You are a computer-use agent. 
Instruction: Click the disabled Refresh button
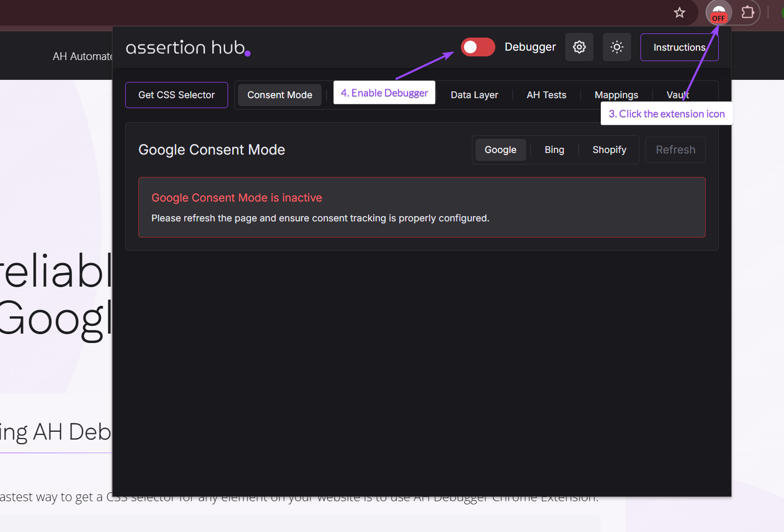point(675,149)
